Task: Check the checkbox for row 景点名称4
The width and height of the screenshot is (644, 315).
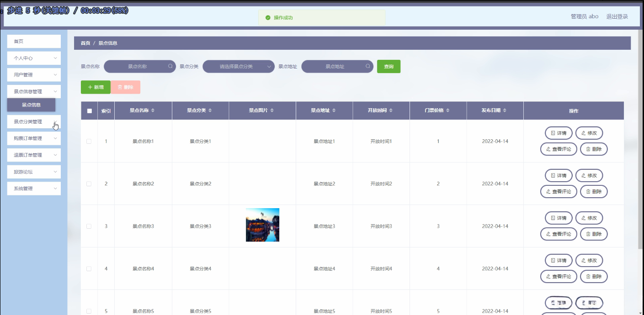Action: pos(89,269)
